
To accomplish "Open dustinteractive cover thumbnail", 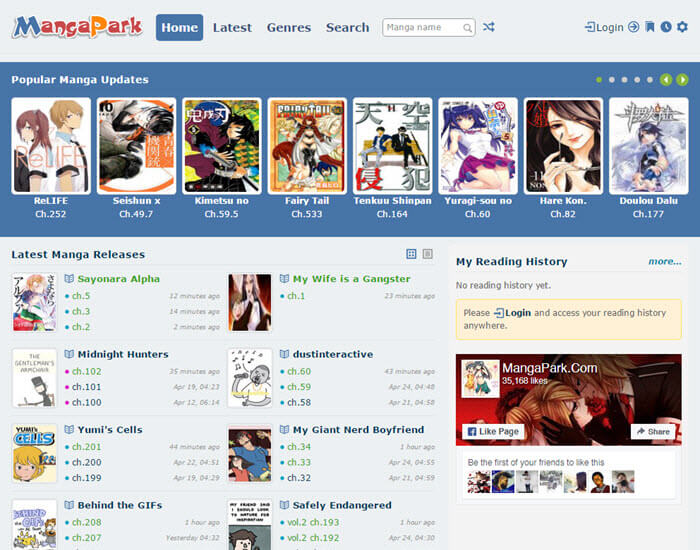I will (250, 378).
